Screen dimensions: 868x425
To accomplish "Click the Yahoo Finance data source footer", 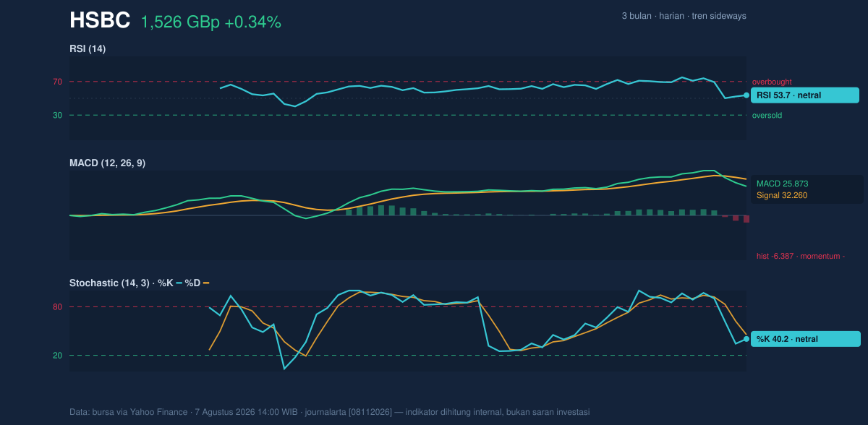I will click(329, 412).
